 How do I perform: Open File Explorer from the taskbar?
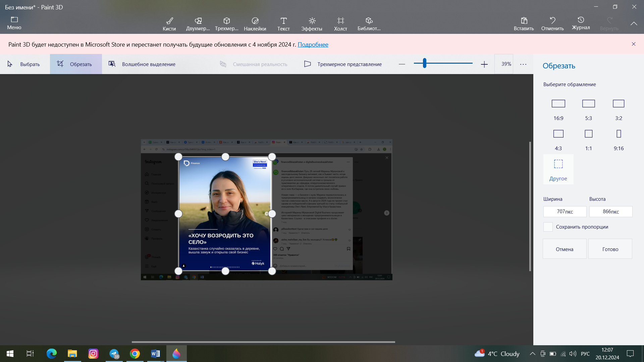pyautogui.click(x=72, y=354)
